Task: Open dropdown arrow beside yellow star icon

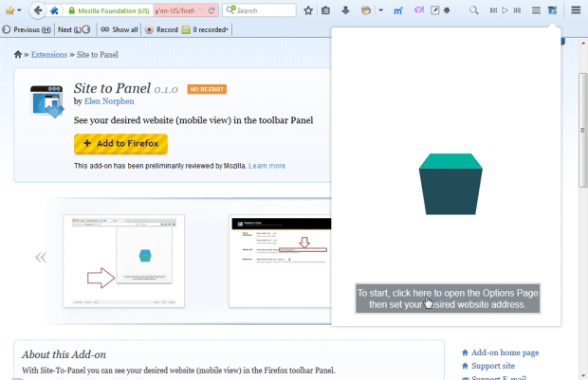Action: [19, 10]
